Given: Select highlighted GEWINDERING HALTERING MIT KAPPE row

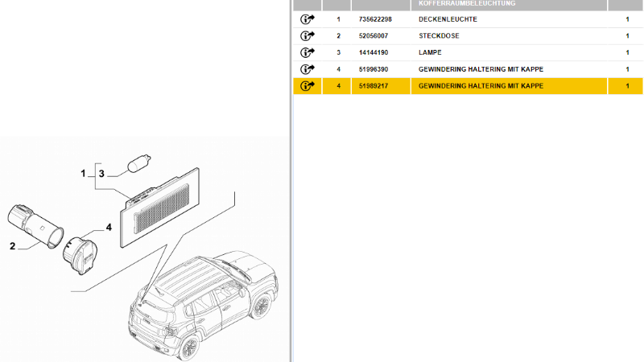Looking at the screenshot, I should pos(481,86).
